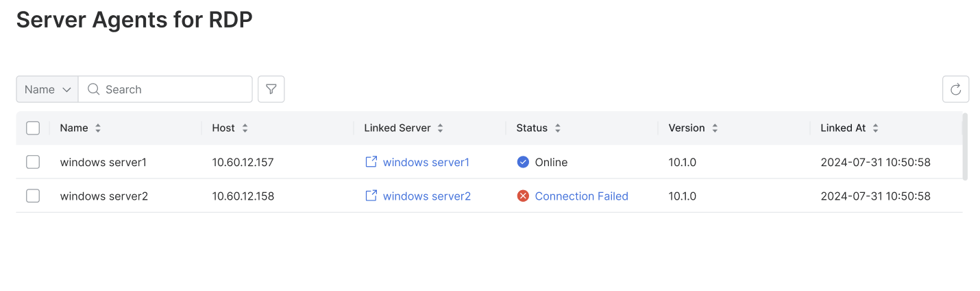This screenshot has height=291, width=980.
Task: Sort by the Version column header
Action: (715, 128)
